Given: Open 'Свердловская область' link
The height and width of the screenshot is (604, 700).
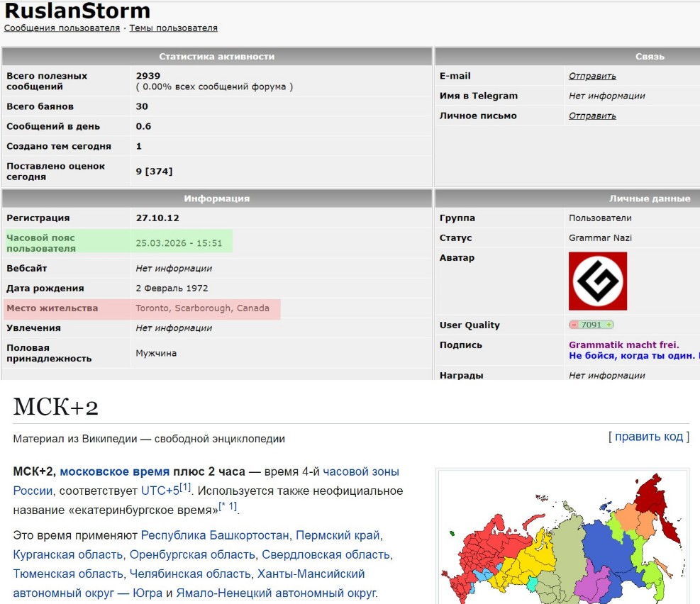Looking at the screenshot, I should 326,554.
